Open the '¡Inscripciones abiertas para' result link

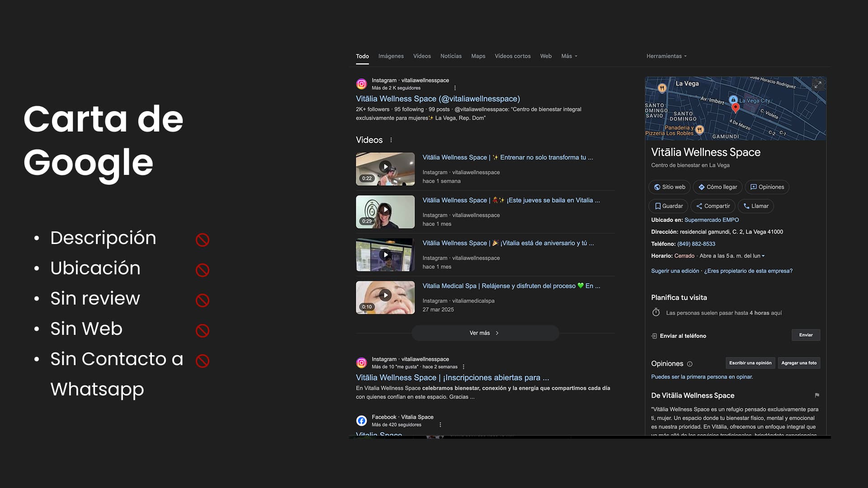coord(453,378)
